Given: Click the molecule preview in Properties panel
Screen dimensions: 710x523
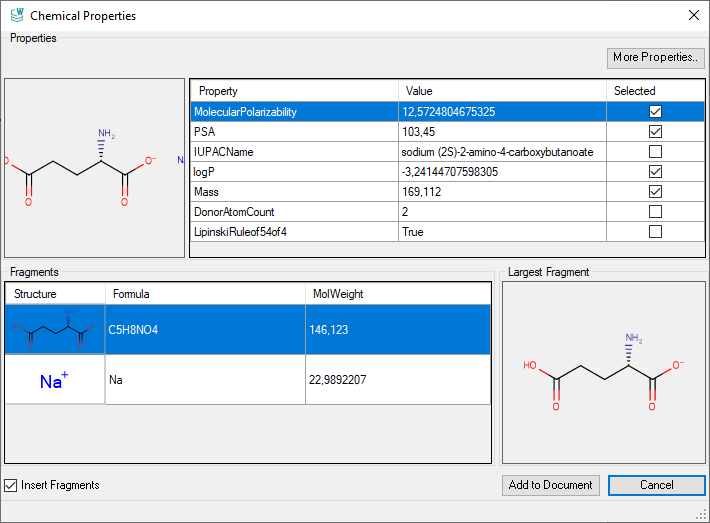Looking at the screenshot, I should click(94, 168).
